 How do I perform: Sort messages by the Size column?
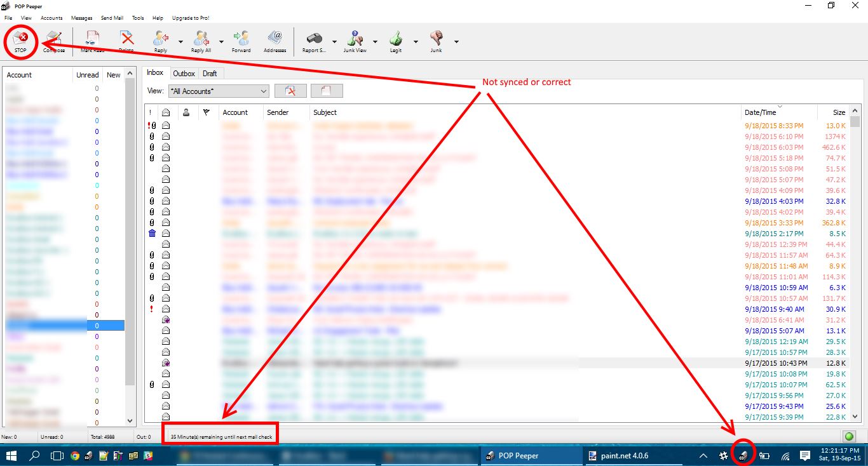(832, 112)
